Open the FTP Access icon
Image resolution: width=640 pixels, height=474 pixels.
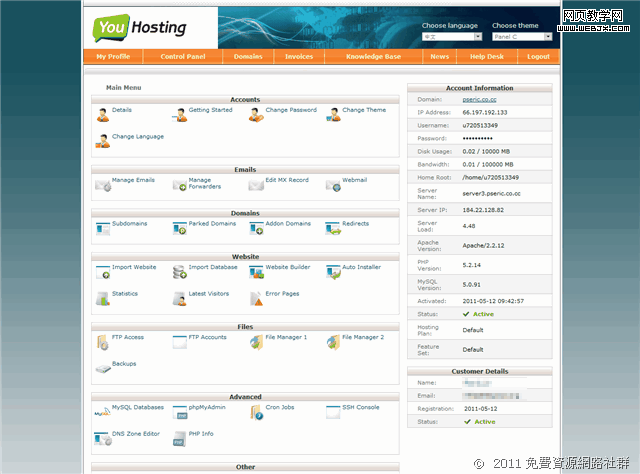coord(103,342)
